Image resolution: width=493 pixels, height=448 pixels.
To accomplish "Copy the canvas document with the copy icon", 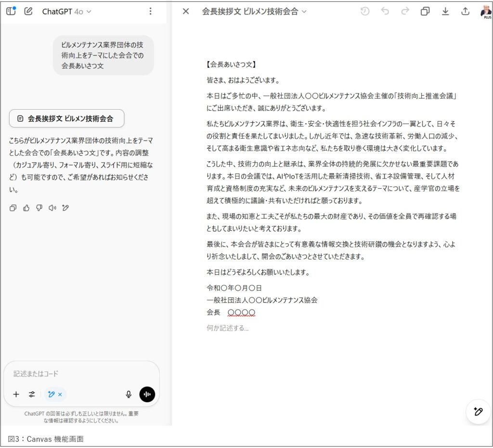I will [425, 11].
